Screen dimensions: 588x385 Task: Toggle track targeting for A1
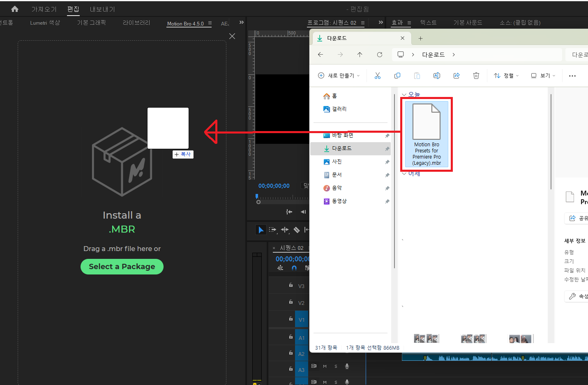tap(302, 338)
